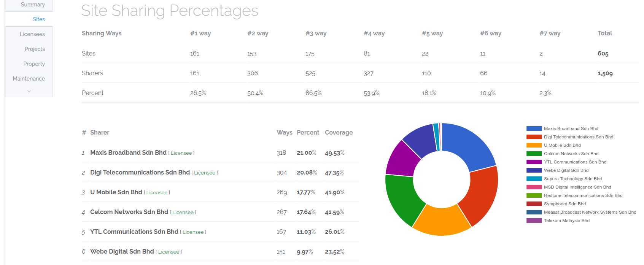
Task: Toggle Measat Broadcast Network legend swatch
Action: click(534, 212)
